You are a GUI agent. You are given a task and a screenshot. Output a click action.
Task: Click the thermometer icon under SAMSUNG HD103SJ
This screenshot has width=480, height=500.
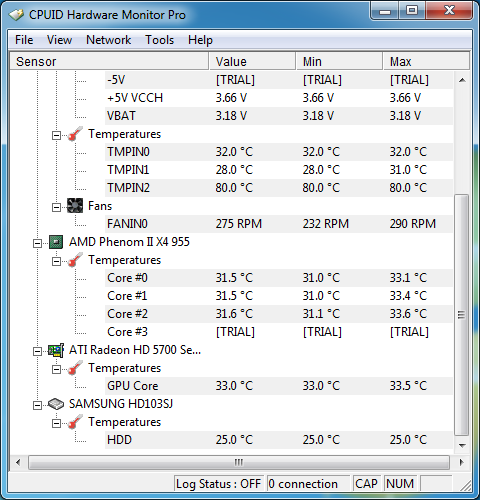click(75, 422)
